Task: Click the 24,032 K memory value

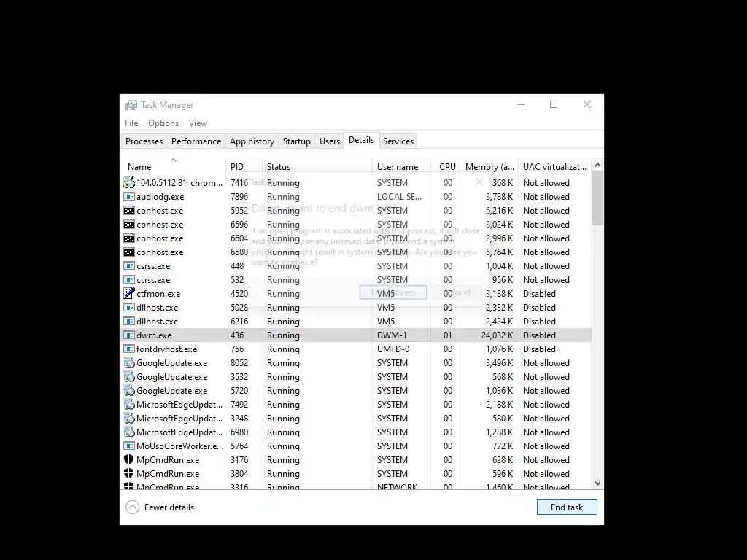Action: pyautogui.click(x=497, y=335)
